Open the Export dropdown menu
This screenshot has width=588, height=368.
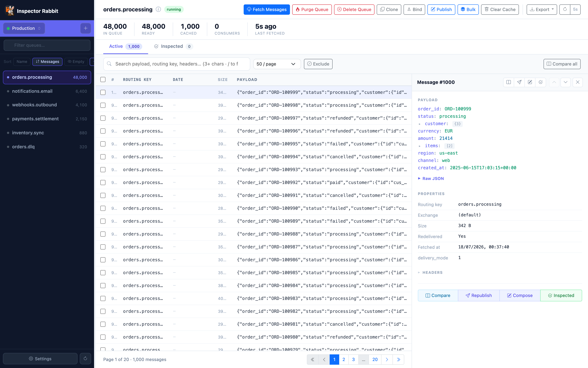pos(542,10)
